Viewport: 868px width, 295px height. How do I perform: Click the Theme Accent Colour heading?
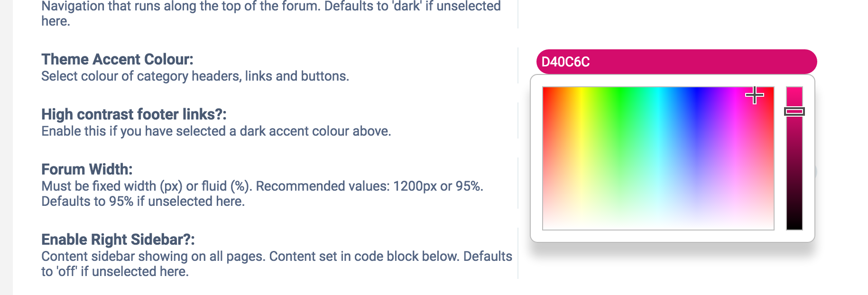pos(117,59)
